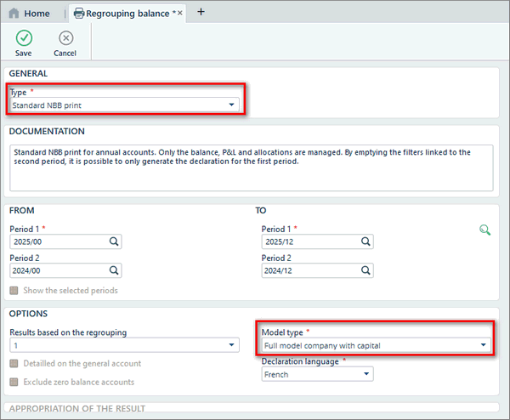
Task: Check Exclude zero balance accounts
Action: 14,382
